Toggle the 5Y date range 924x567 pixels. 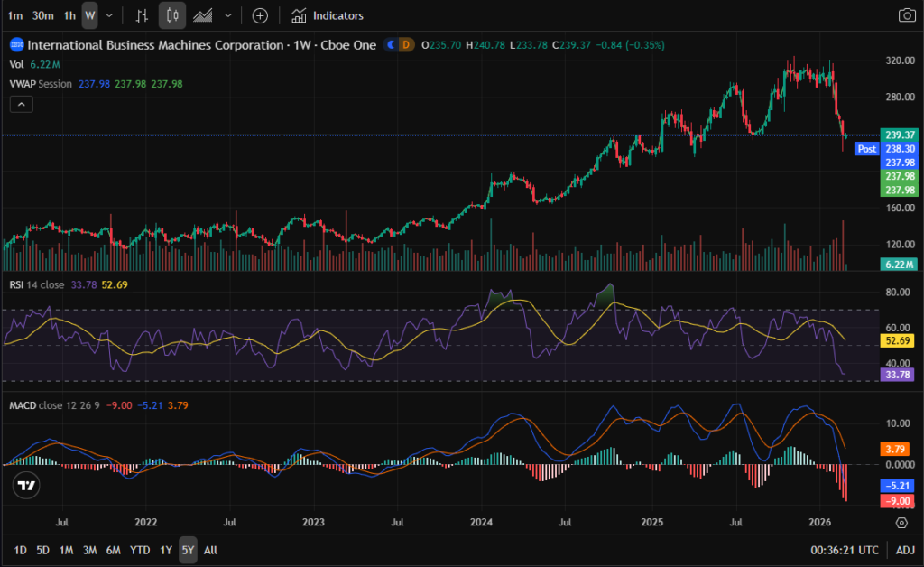(187, 550)
